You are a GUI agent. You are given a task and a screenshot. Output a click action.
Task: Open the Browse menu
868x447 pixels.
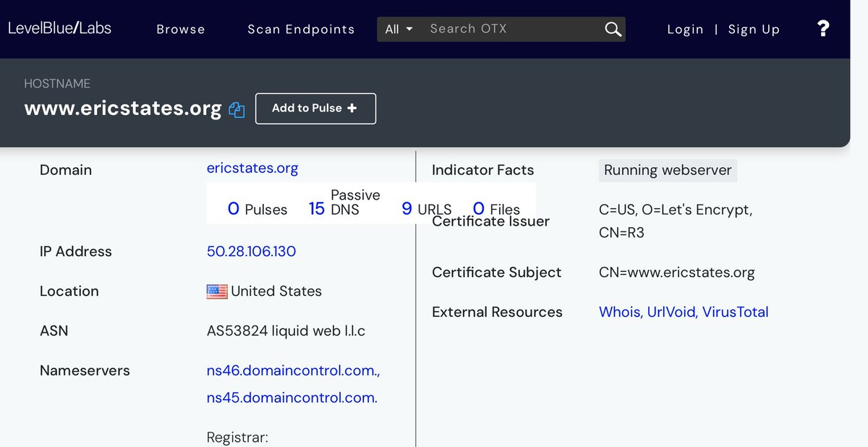(x=181, y=29)
